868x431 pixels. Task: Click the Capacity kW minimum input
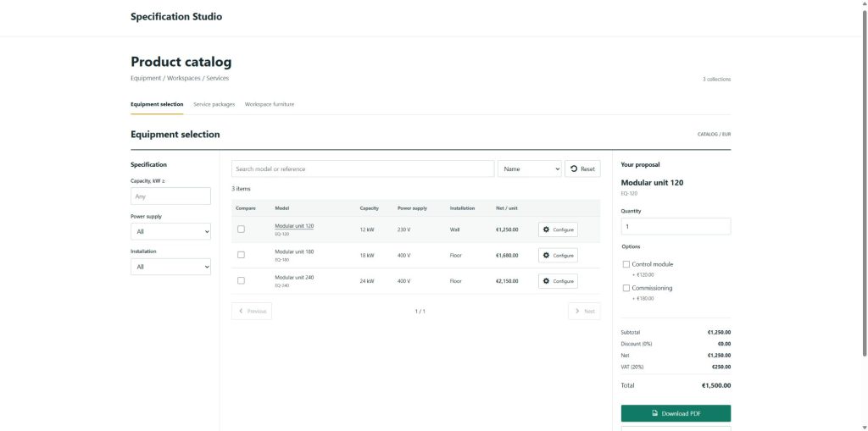(x=170, y=196)
